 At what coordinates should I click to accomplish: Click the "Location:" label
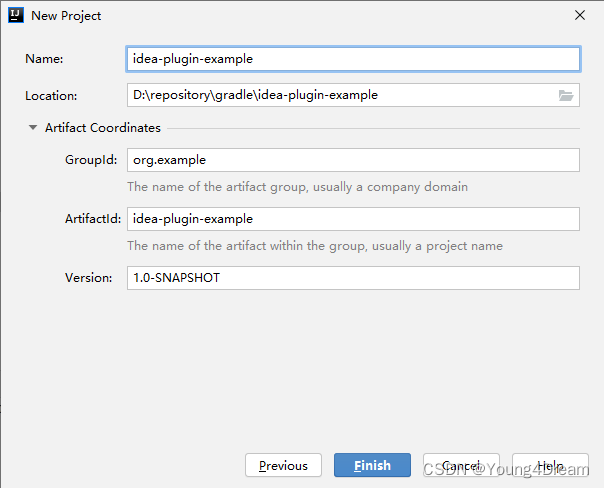tap(52, 96)
